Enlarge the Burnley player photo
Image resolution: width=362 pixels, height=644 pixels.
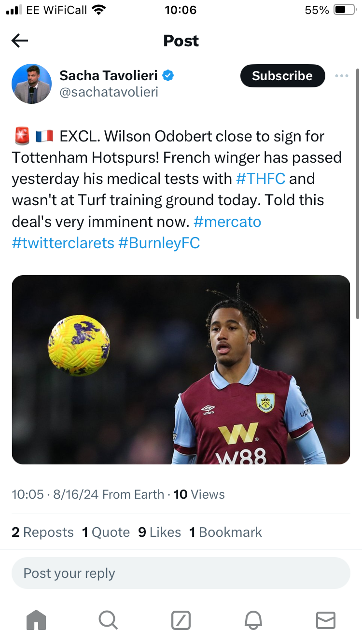tap(181, 369)
